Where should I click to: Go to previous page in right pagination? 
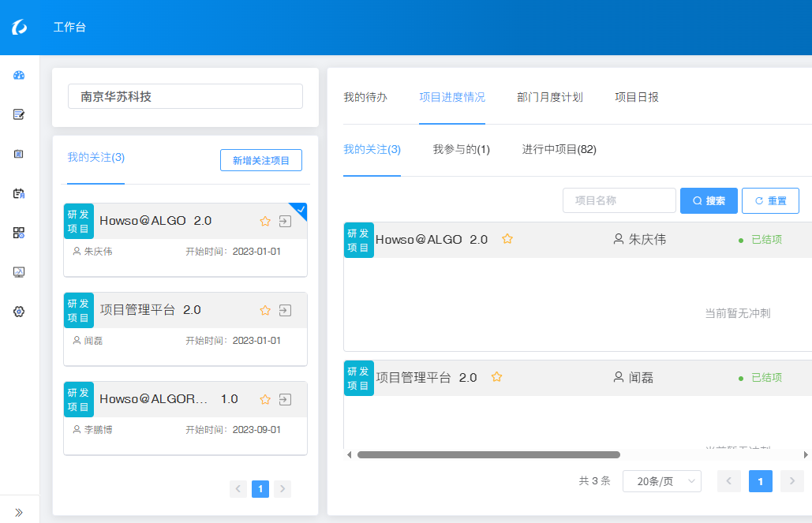tap(729, 481)
